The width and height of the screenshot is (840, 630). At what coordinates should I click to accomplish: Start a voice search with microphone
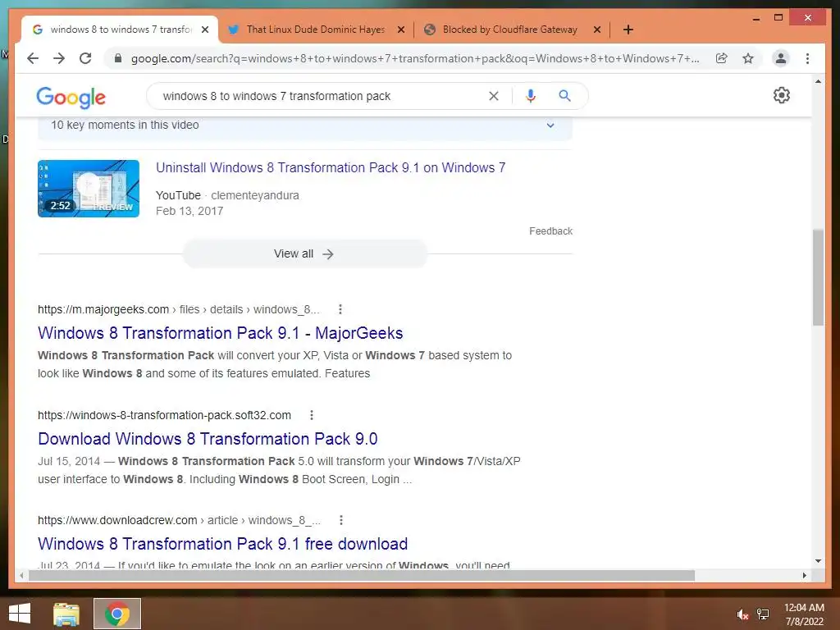531,96
